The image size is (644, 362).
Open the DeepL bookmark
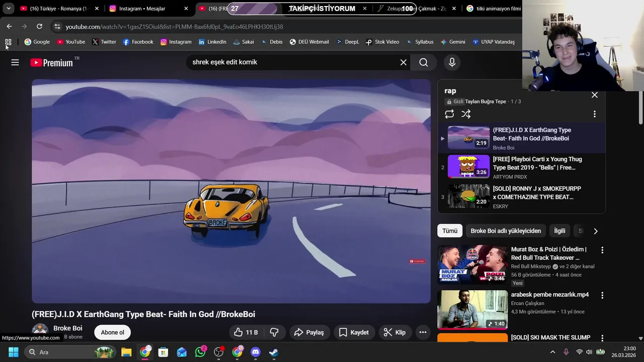point(347,42)
